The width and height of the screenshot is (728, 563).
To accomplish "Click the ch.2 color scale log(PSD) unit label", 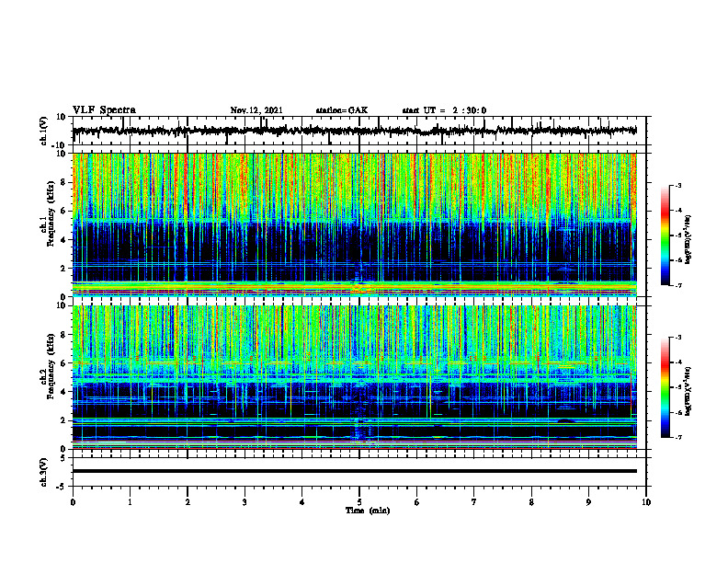I will (x=688, y=391).
